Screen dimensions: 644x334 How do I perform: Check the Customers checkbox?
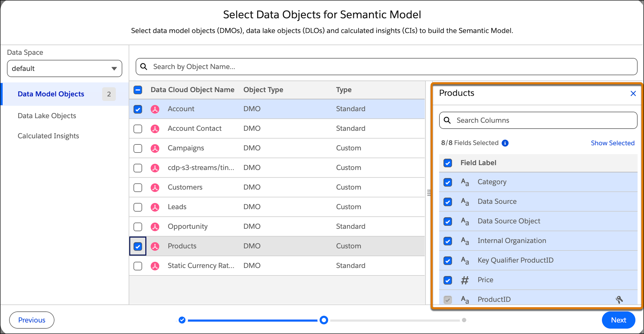[x=138, y=187]
